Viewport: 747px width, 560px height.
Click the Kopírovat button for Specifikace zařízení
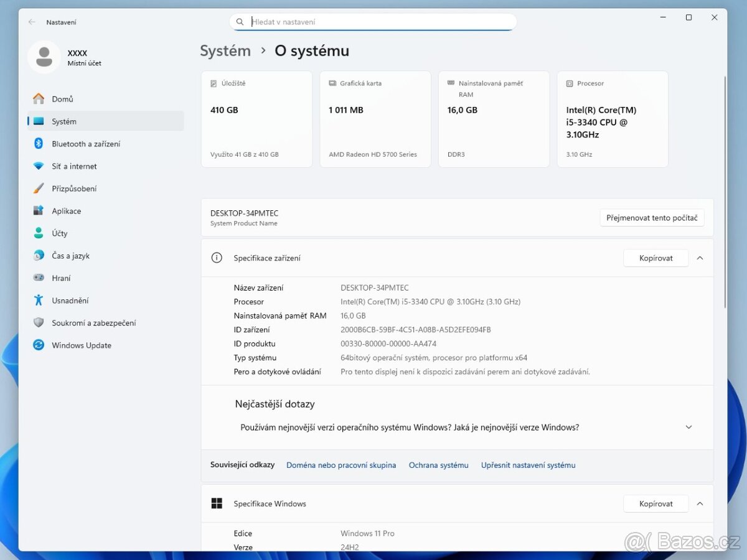coord(655,258)
